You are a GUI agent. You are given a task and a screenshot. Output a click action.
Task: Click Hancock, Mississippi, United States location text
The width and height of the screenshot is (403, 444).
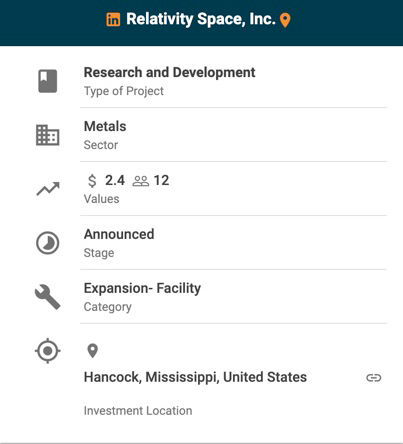click(195, 377)
